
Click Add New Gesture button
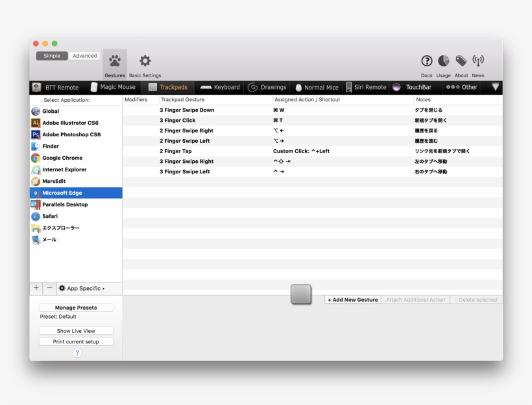click(353, 300)
